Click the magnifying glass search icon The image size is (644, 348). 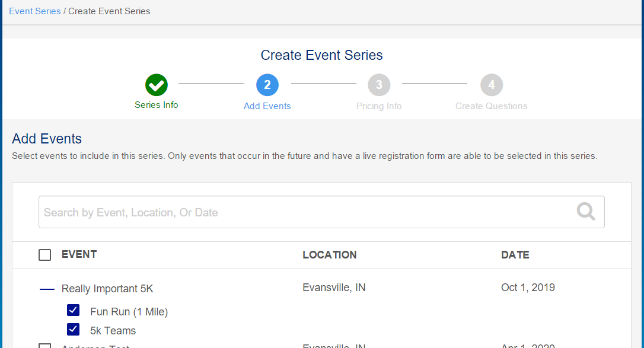[x=586, y=212]
